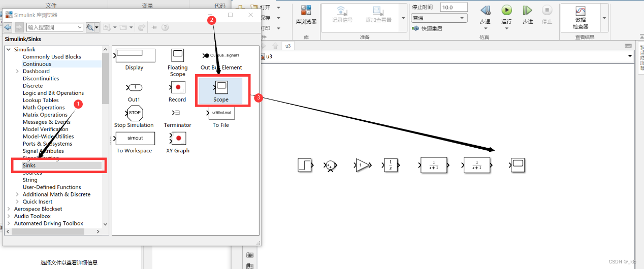
Task: Open the Data Inspector (数据检查器)
Action: [581, 17]
